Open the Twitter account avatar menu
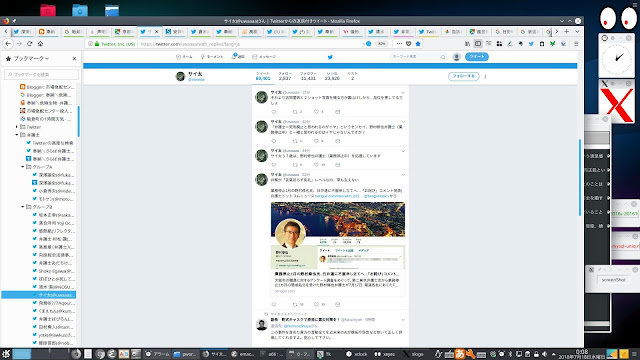This screenshot has height=360, width=640. coord(457,57)
